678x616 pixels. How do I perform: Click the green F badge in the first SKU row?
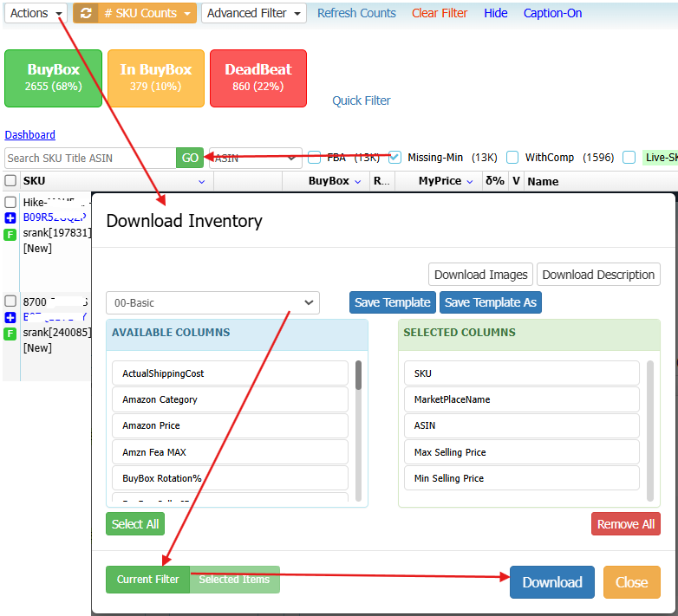pyautogui.click(x=10, y=234)
